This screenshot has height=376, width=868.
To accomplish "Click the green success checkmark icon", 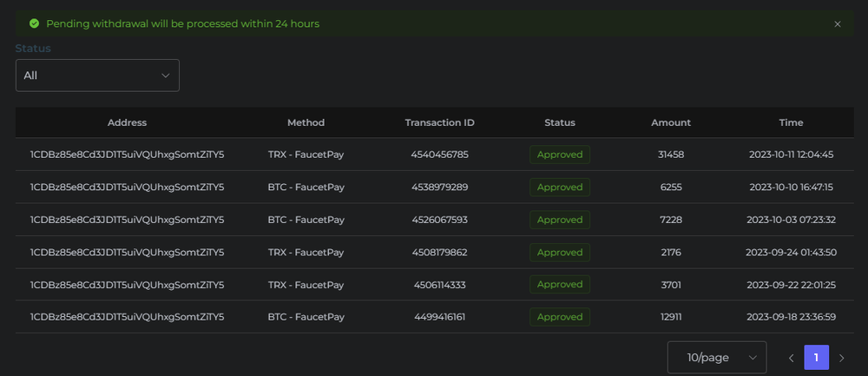I will [x=34, y=23].
